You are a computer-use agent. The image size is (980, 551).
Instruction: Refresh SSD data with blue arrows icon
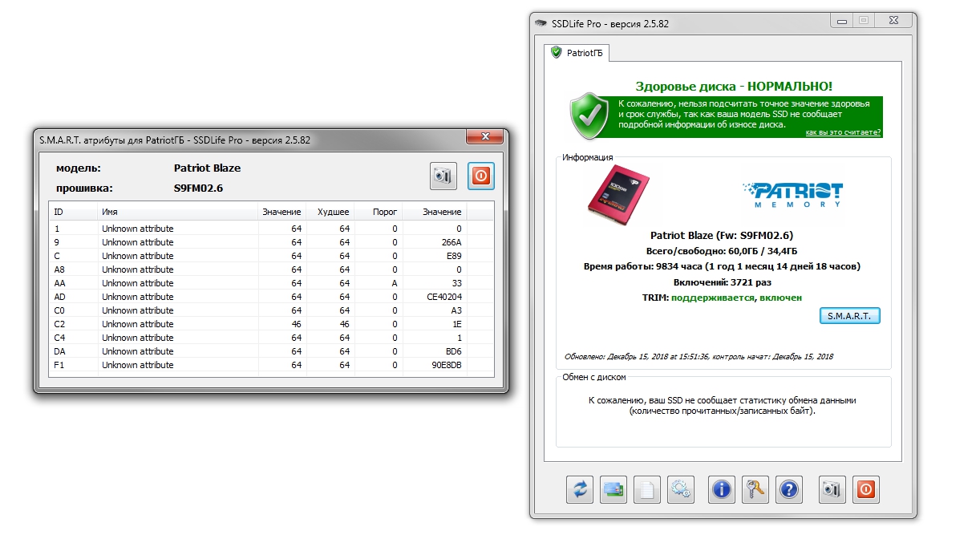(x=580, y=488)
